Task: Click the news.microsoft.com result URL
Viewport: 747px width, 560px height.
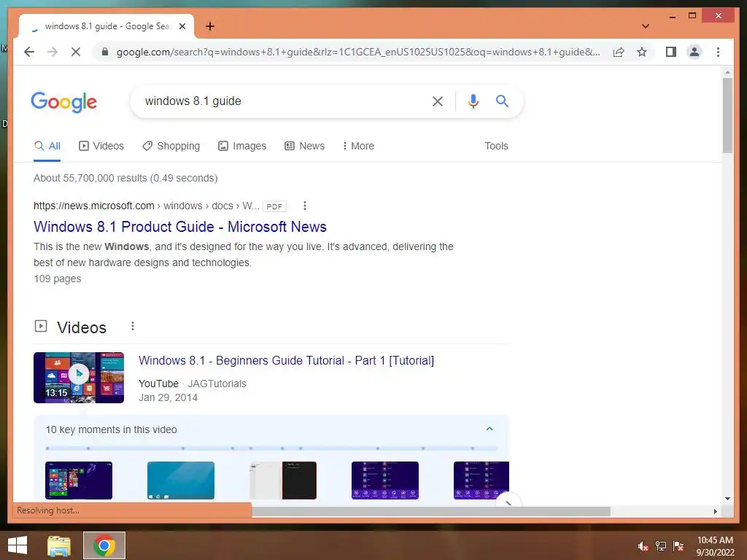Action: pos(146,206)
